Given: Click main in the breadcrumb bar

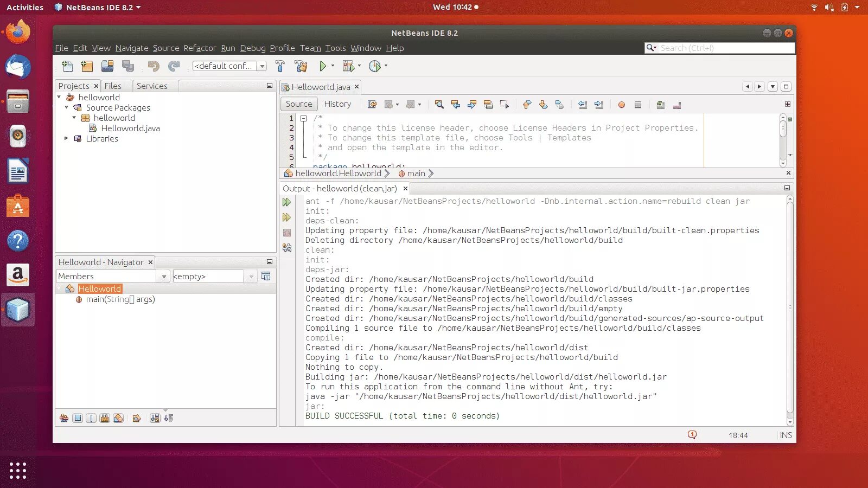Looking at the screenshot, I should 416,174.
